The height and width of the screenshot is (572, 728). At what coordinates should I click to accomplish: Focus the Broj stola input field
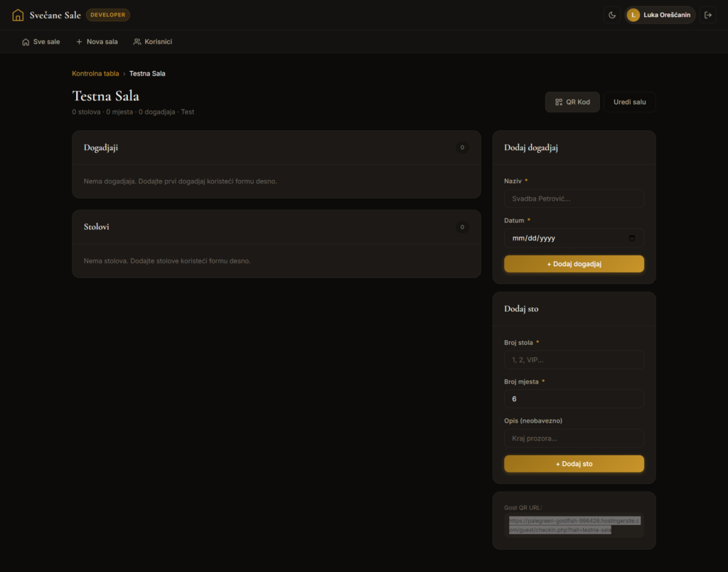[x=574, y=360]
